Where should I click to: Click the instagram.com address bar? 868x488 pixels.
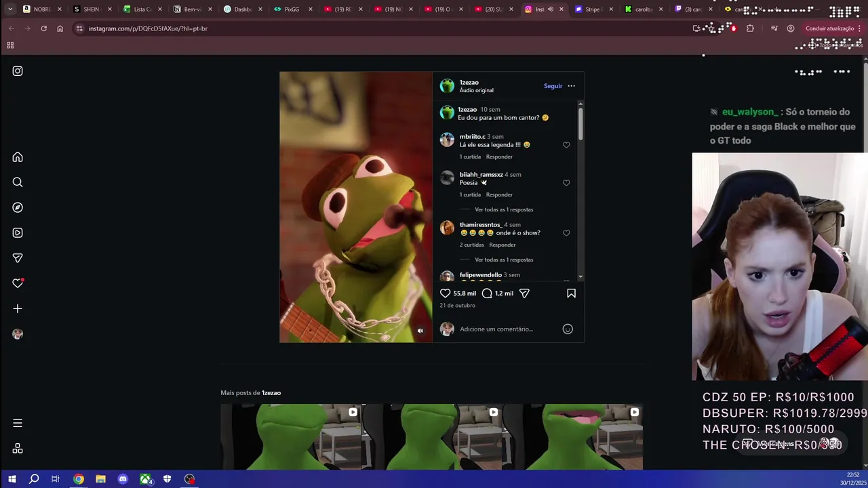click(380, 28)
